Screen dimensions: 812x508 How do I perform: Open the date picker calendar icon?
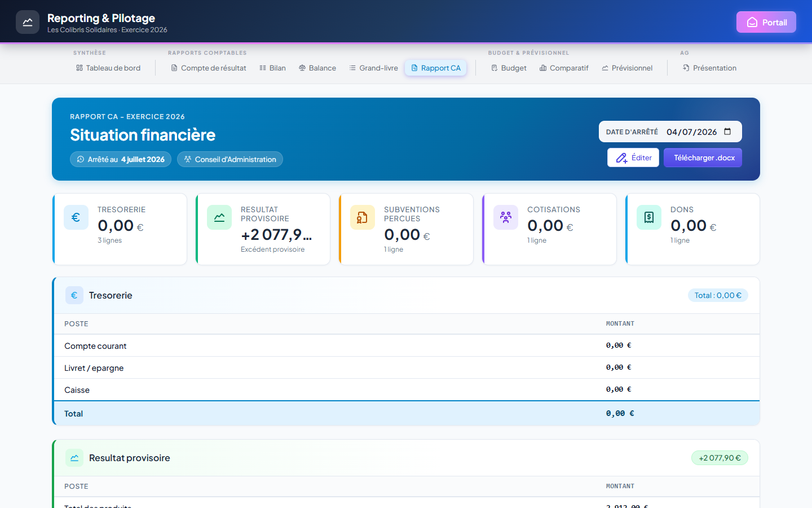pyautogui.click(x=727, y=132)
